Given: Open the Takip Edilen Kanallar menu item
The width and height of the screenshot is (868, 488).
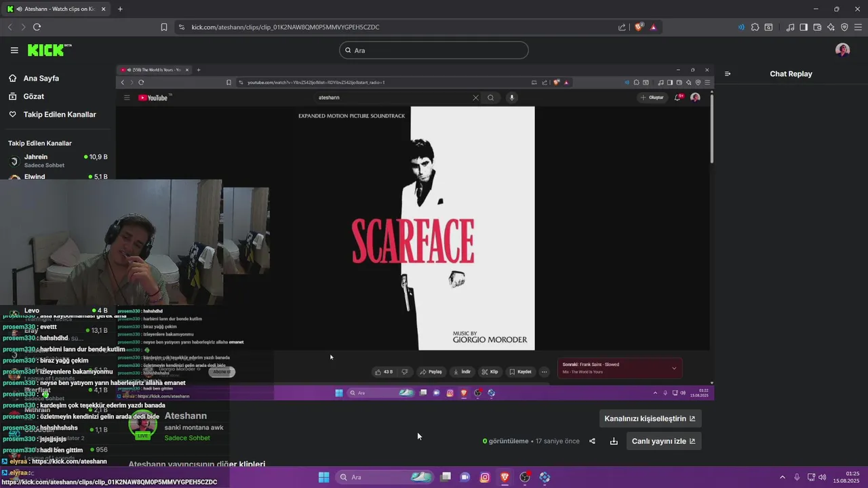Looking at the screenshot, I should pyautogui.click(x=60, y=115).
